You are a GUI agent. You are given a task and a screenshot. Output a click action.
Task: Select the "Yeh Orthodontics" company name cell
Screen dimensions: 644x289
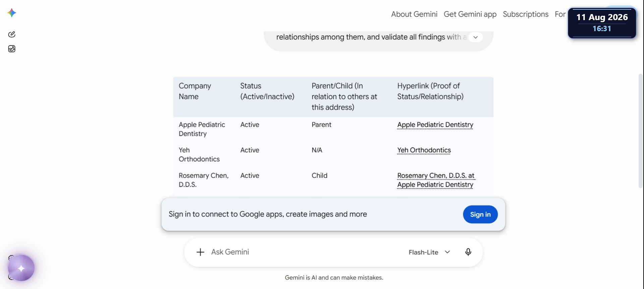199,155
